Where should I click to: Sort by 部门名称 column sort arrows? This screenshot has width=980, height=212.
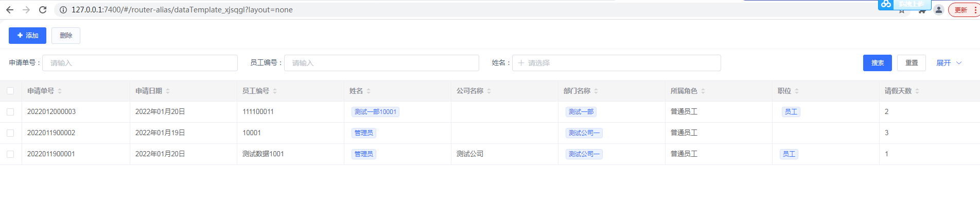coord(596,91)
